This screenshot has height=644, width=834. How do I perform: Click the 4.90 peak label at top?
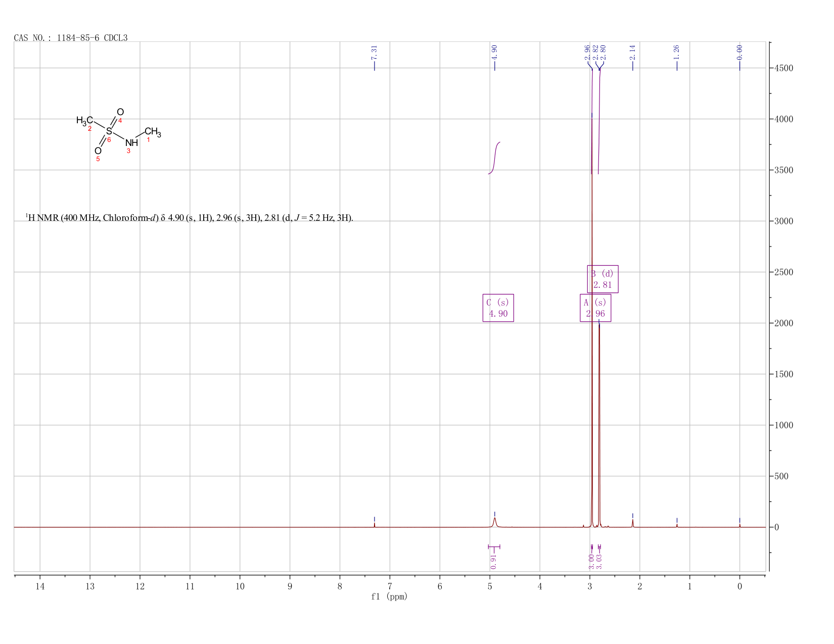tap(494, 53)
